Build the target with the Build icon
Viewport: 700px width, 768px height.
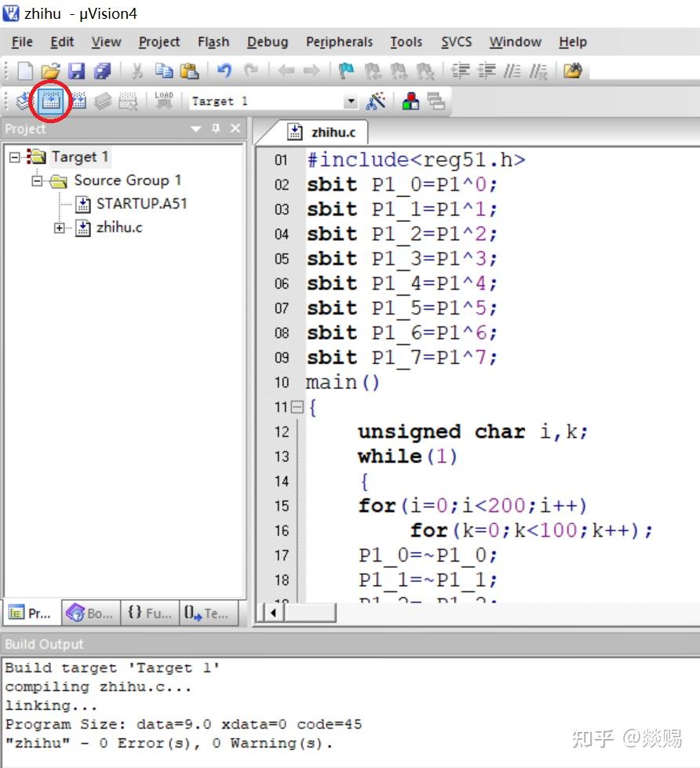click(x=50, y=101)
